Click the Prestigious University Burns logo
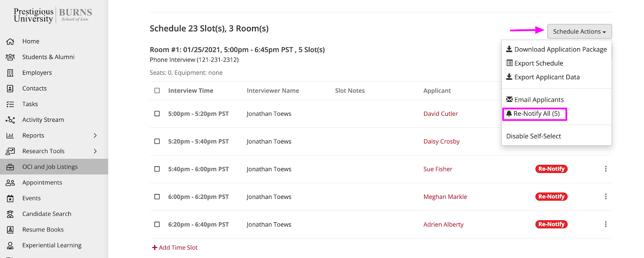This screenshot has width=644, height=258. [x=53, y=15]
